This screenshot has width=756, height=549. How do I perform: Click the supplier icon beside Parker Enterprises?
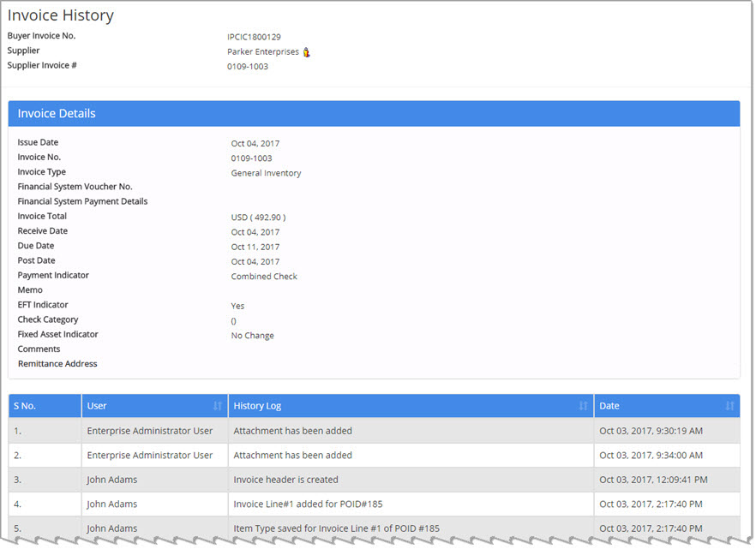[307, 51]
